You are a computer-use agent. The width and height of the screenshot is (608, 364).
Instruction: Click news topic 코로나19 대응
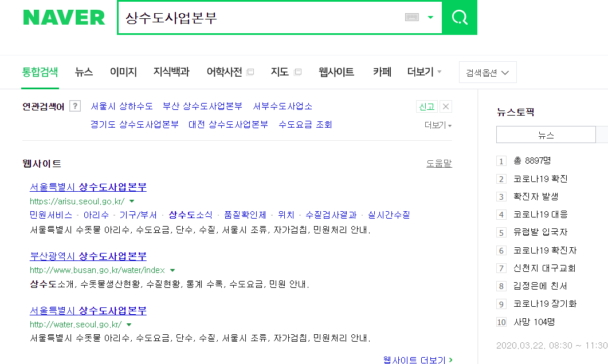point(540,215)
